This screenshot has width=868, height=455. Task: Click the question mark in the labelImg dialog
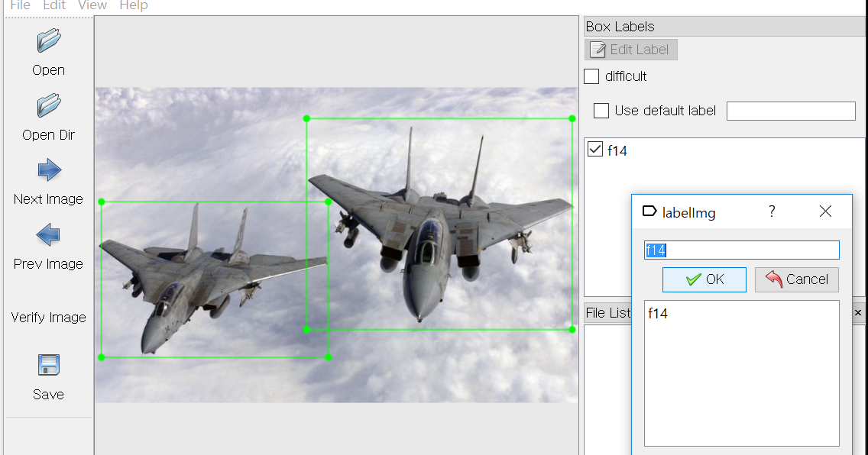(772, 211)
